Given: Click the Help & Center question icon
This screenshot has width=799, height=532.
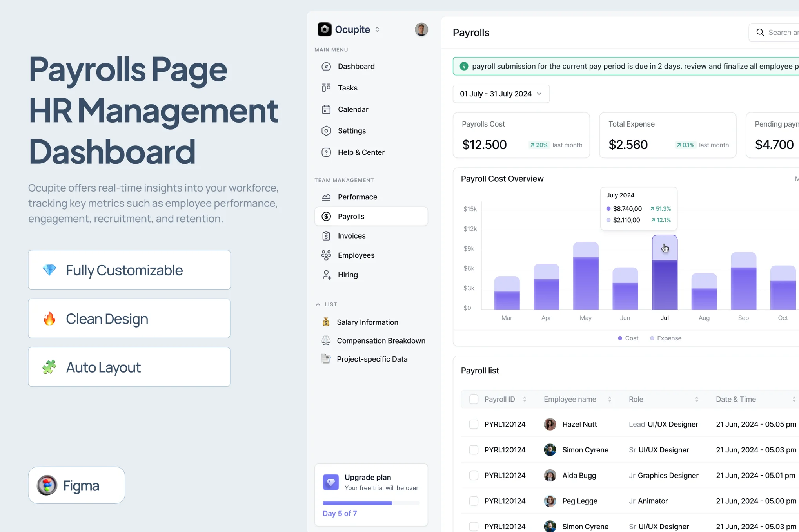Looking at the screenshot, I should tap(326, 152).
